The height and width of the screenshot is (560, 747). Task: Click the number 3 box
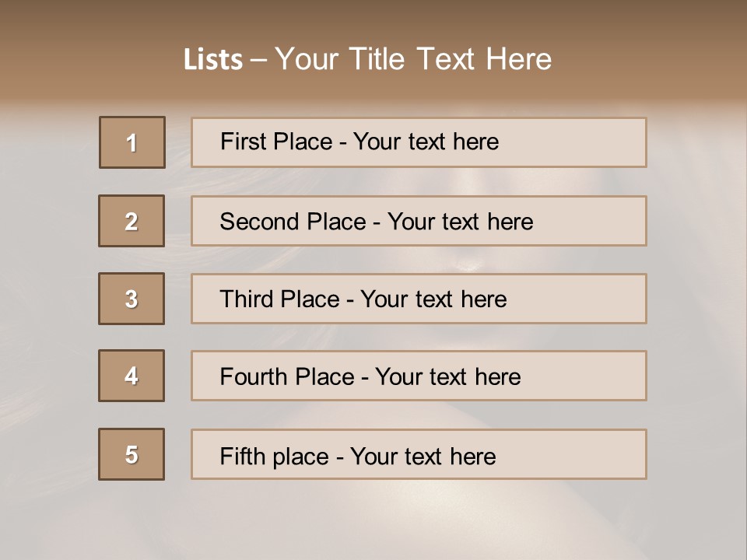click(132, 299)
